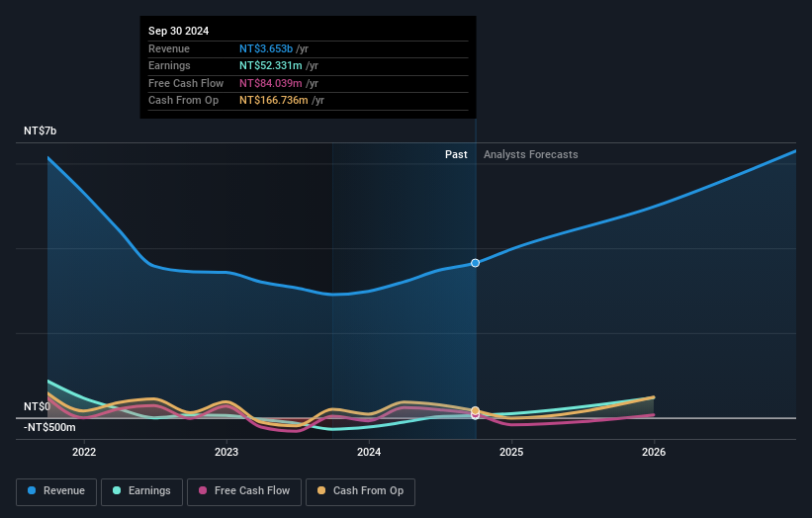Toggle the Cash From Op legend series

click(x=360, y=491)
